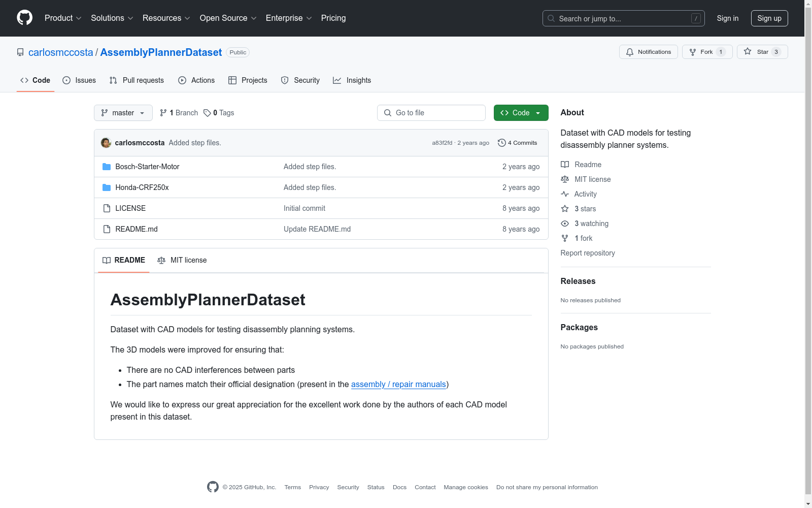Click the Manage cookies footer link
The image size is (812, 508).
click(x=466, y=487)
